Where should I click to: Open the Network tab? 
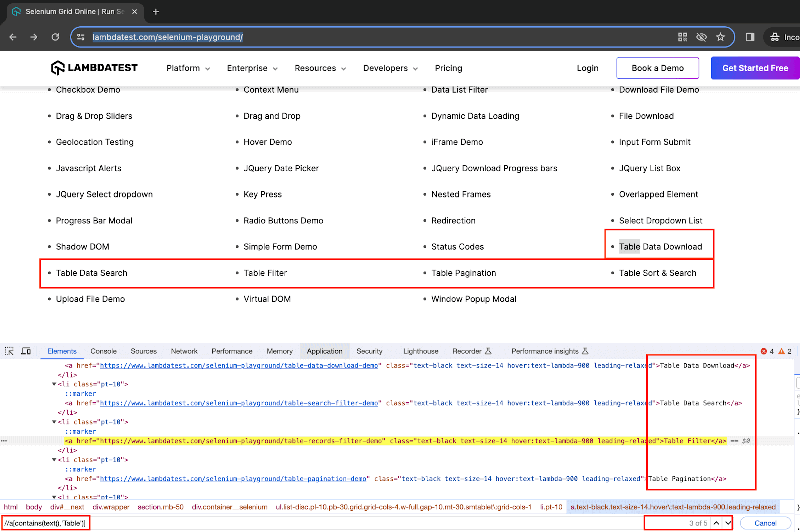pos(184,351)
